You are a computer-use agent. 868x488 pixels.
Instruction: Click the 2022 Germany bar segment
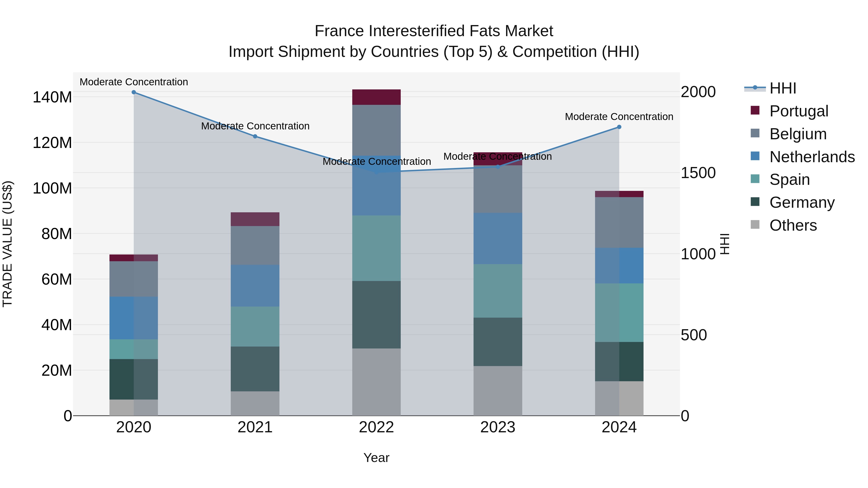coord(376,315)
